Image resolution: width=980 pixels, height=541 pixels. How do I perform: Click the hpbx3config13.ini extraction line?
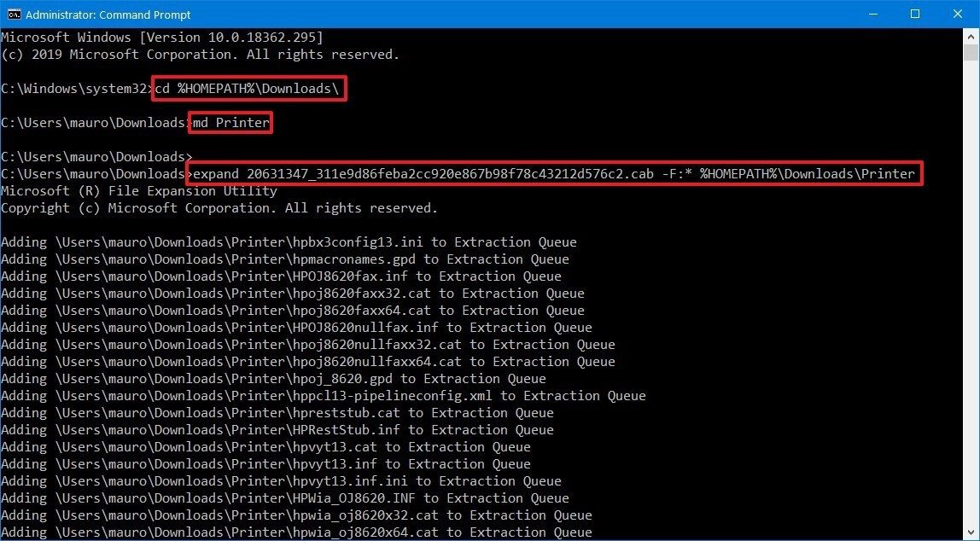(x=289, y=241)
